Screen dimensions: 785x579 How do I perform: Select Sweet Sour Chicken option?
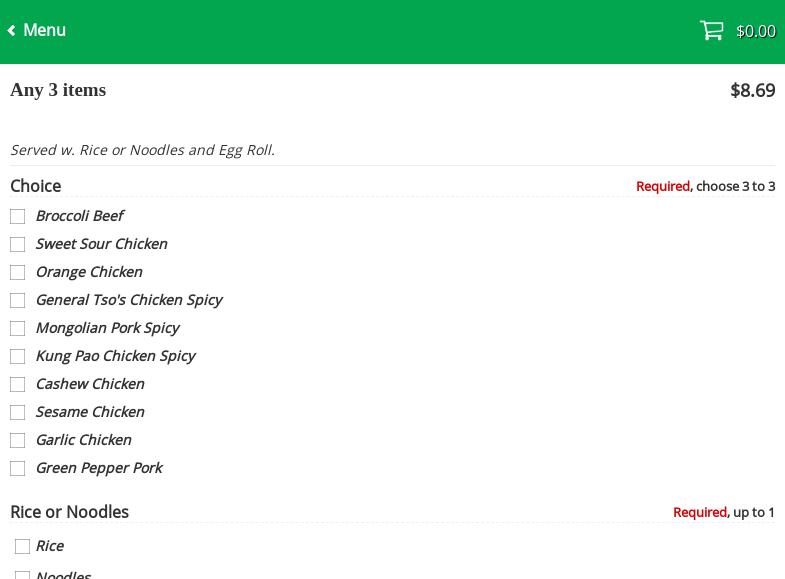18,244
